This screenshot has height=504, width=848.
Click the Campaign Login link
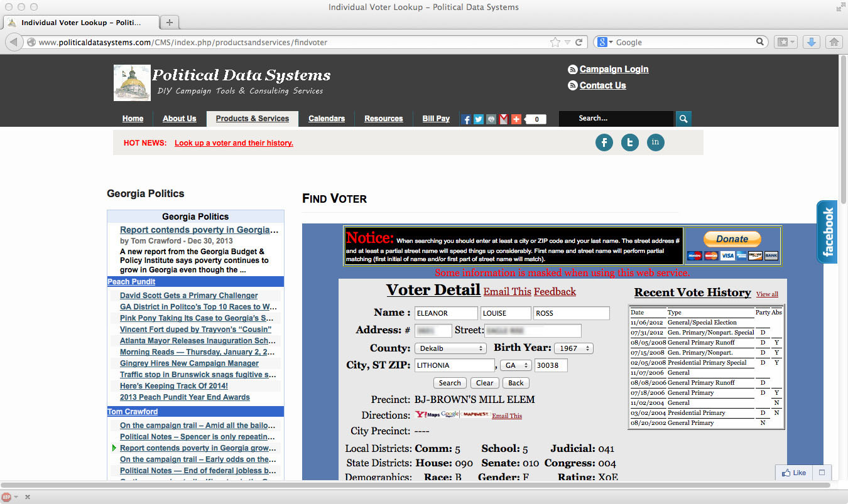[614, 69]
